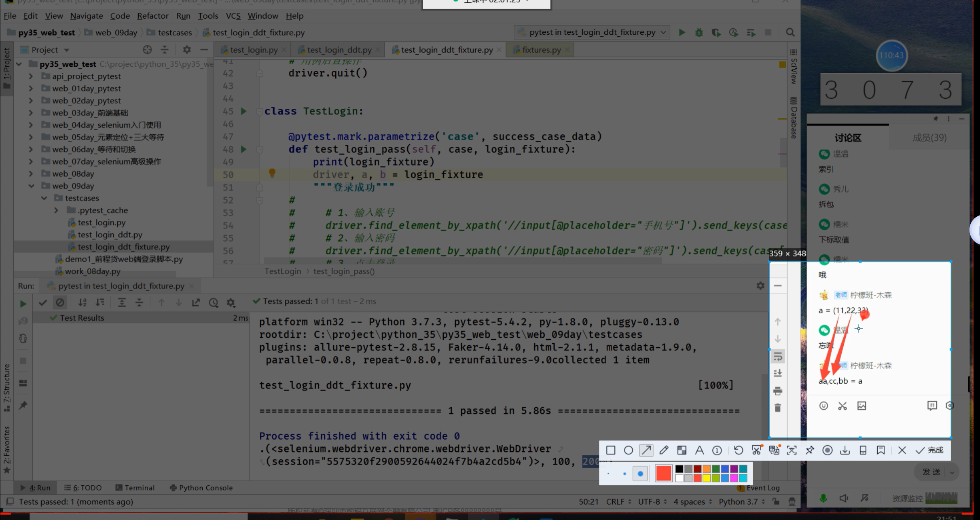This screenshot has height=520, width=980.
Task: Open the pytest run configuration dropdown
Action: 592,32
